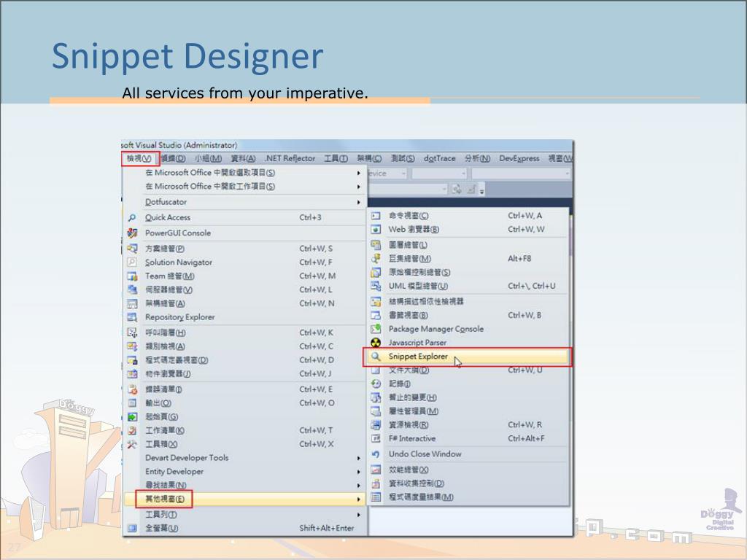Open the 檢視(V) View menu
The height and width of the screenshot is (560, 747).
139,158
